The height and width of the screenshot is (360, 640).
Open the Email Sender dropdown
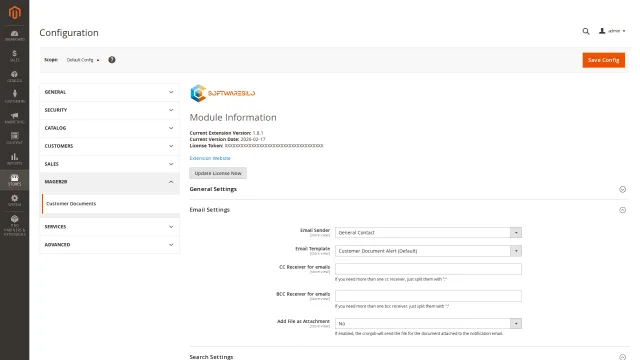tap(428, 233)
